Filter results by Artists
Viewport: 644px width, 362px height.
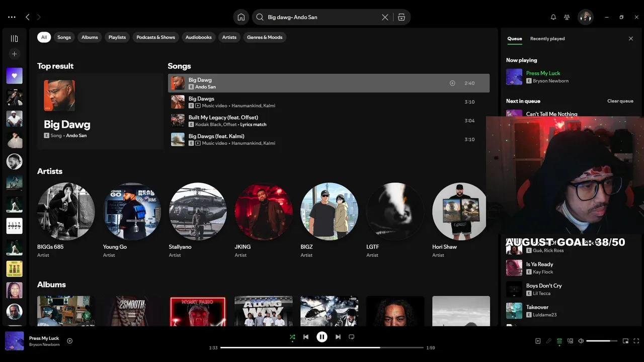(x=229, y=37)
